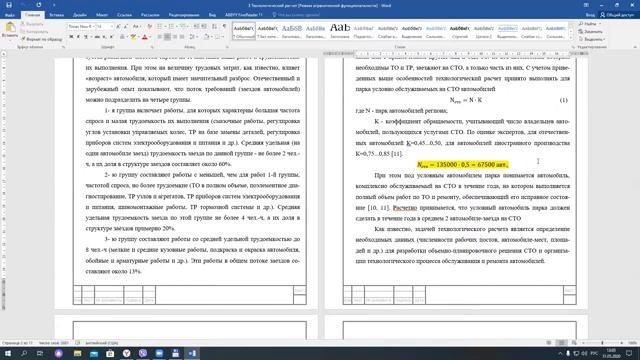Switch to the Макет ribbon tab
Viewport: 640px width, 360px height.
click(x=102, y=15)
